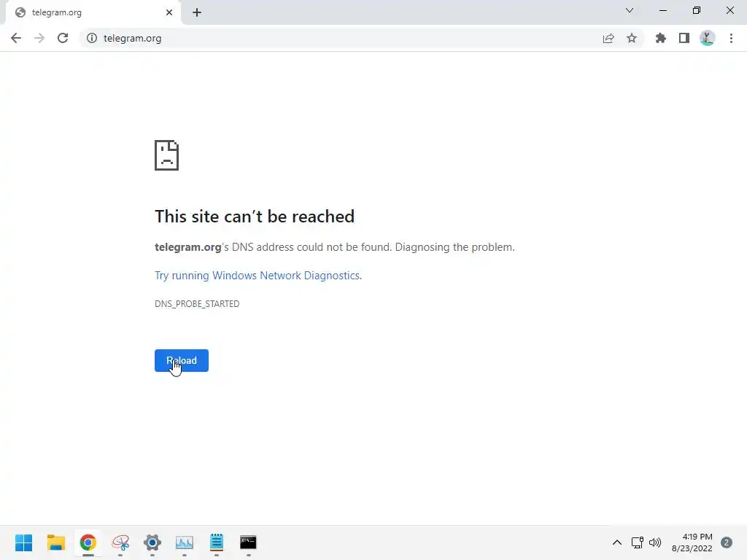
Task: Open the Windows Start menu
Action: point(24,542)
